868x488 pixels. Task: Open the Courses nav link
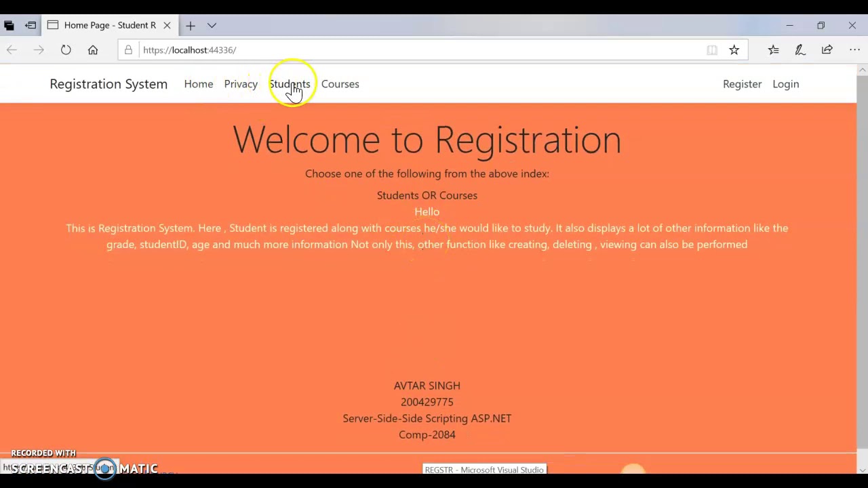coord(340,84)
